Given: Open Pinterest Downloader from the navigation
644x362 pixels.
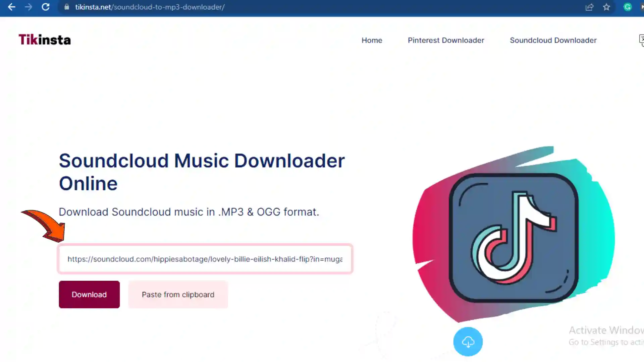Looking at the screenshot, I should coord(446,40).
